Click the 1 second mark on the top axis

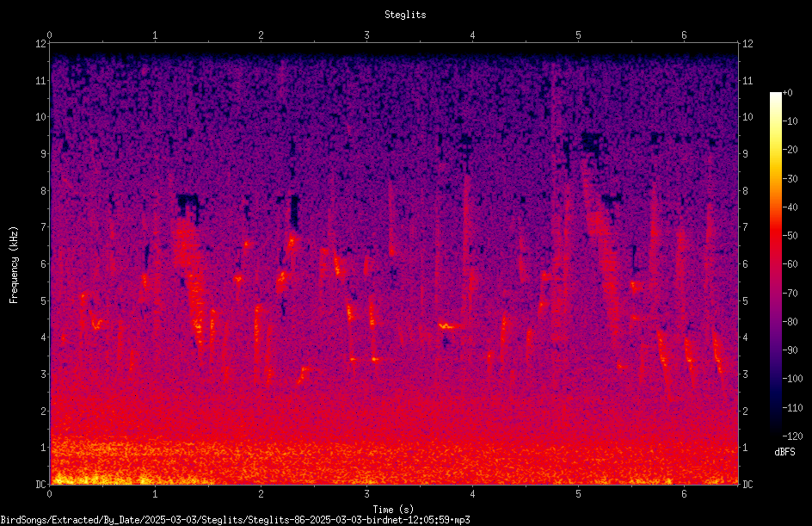pyautogui.click(x=155, y=35)
